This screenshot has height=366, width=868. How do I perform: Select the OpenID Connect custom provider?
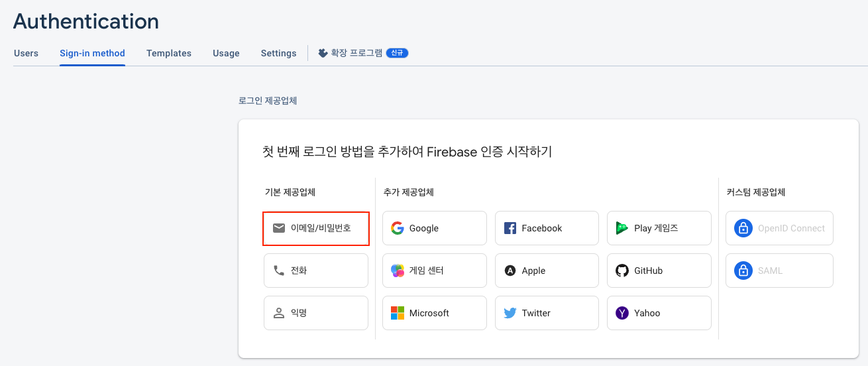(779, 228)
